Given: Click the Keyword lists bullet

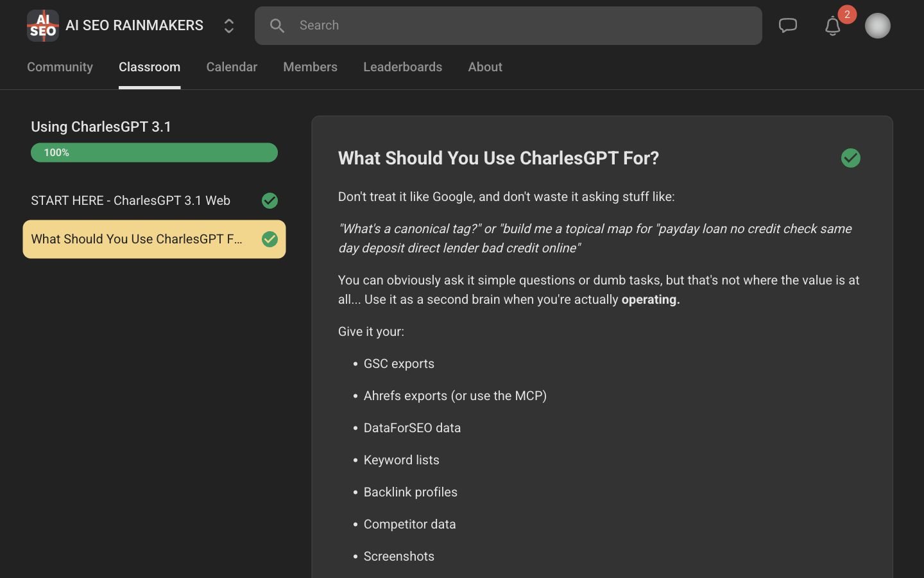Looking at the screenshot, I should click(401, 460).
